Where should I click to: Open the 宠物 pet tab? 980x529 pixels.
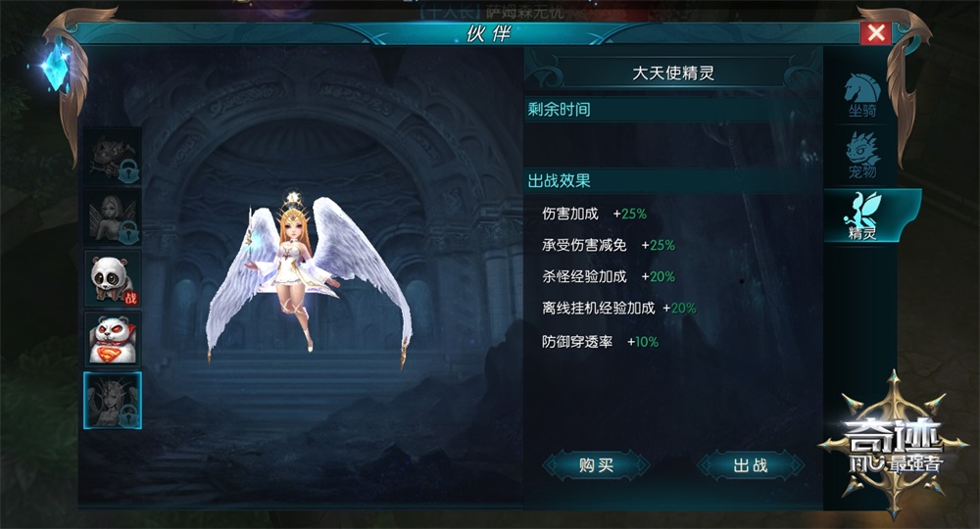[861, 156]
